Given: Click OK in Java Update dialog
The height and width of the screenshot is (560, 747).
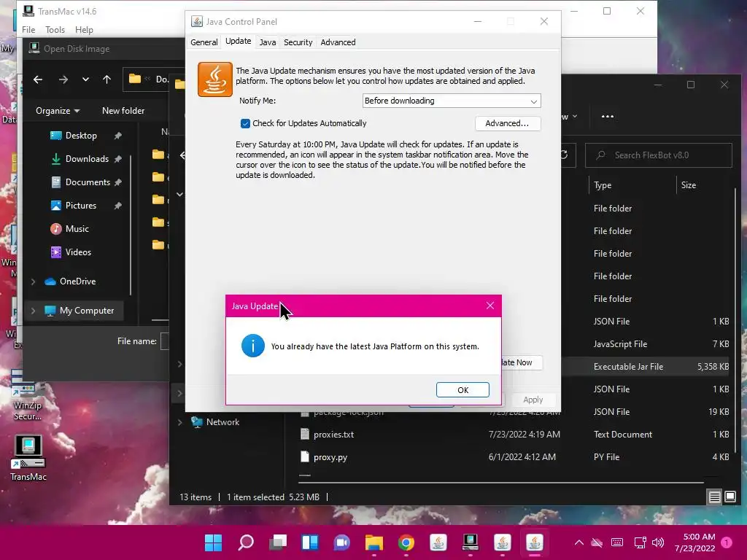Looking at the screenshot, I should coord(462,389).
